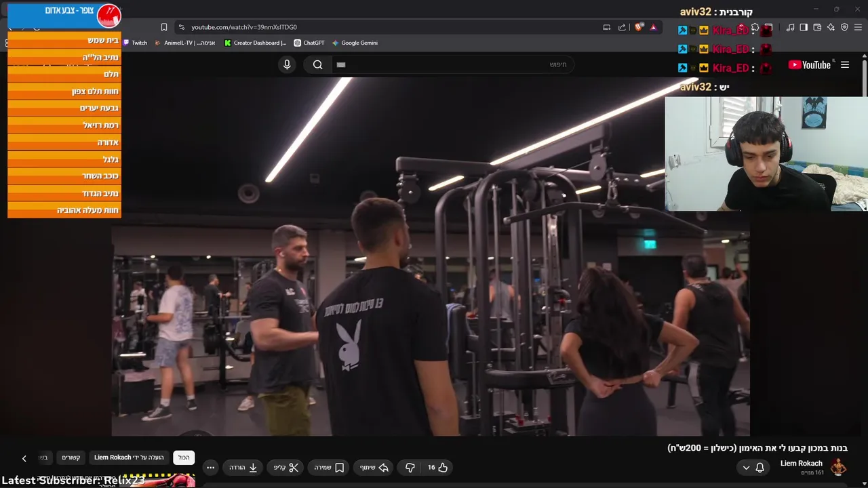Open the Brave Shields lion icon

click(639, 27)
